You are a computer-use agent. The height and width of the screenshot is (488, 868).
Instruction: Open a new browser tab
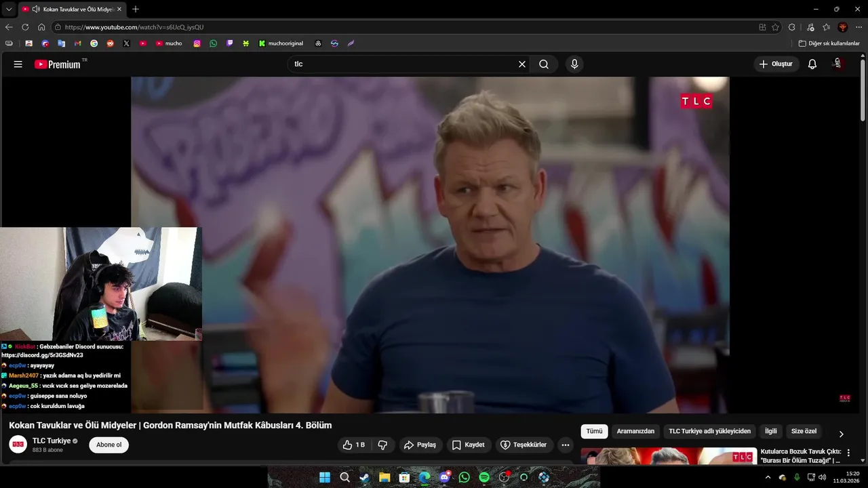point(136,9)
